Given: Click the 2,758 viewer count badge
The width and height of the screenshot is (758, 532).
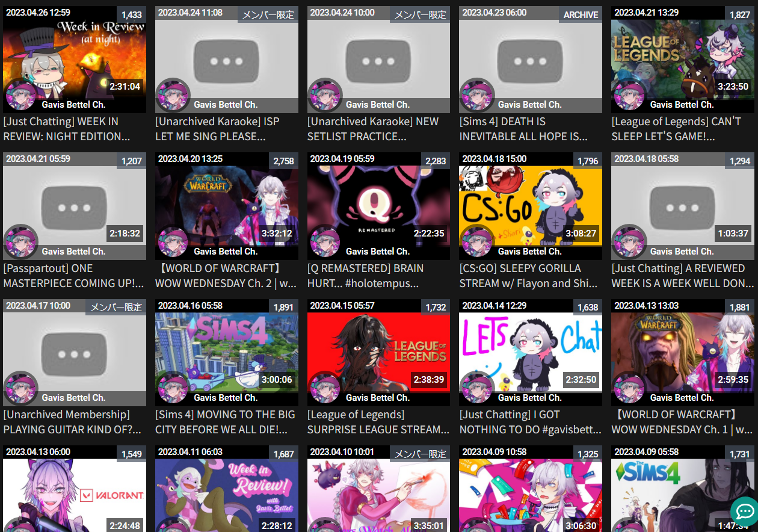Looking at the screenshot, I should [x=284, y=161].
